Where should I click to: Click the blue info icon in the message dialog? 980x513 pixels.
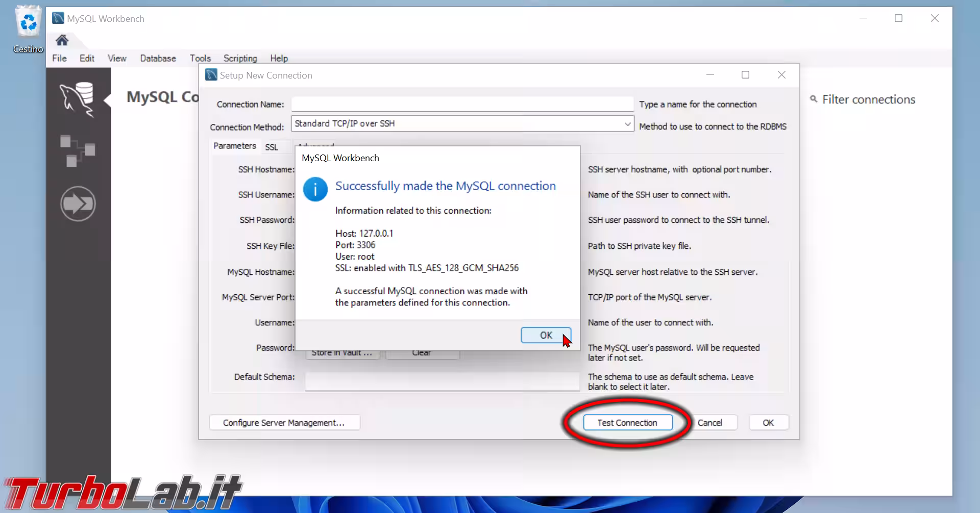point(315,189)
